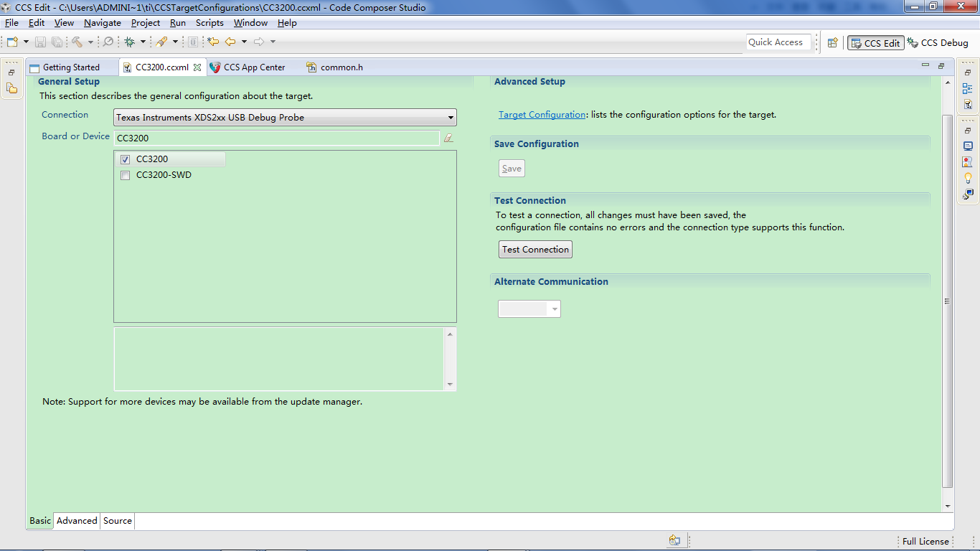Open the Run menu
Image resolution: width=980 pixels, height=551 pixels.
(178, 23)
